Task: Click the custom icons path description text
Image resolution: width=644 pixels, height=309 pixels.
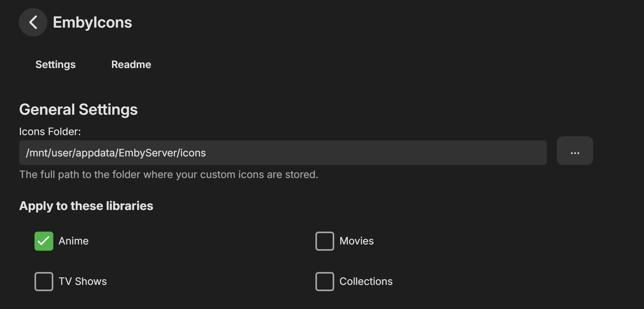Action: pyautogui.click(x=169, y=175)
